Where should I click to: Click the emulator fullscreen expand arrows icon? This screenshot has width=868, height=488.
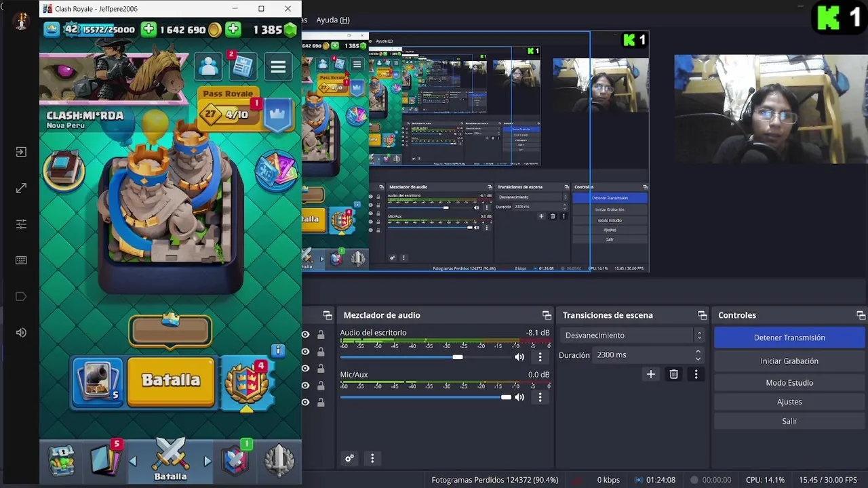pos(21,188)
